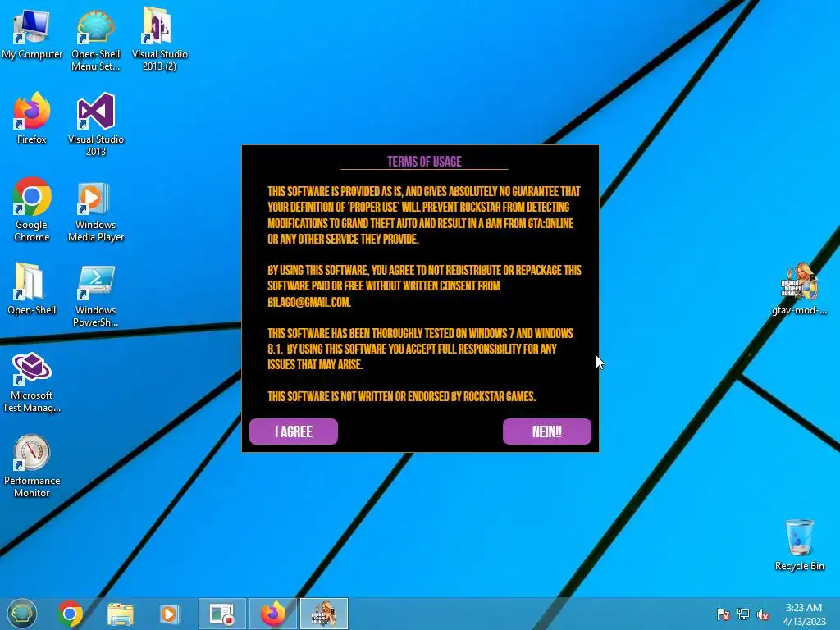Select the Firefox desktop shortcut
This screenshot has height=630, width=840.
pos(32,119)
